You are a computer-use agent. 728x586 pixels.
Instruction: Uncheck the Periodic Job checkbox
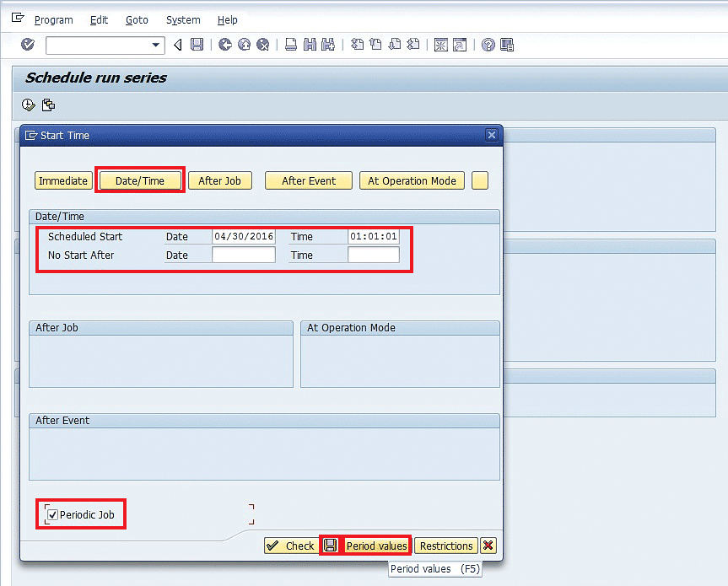[52, 514]
